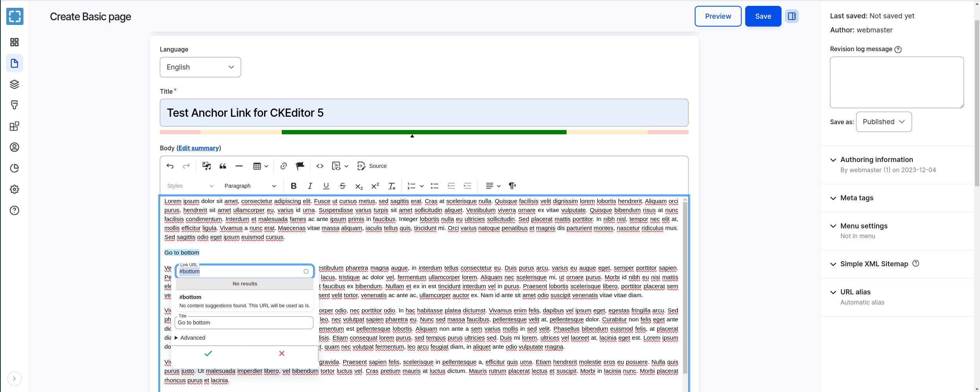Toggle Source editing mode
980x392 pixels.
pos(372,166)
